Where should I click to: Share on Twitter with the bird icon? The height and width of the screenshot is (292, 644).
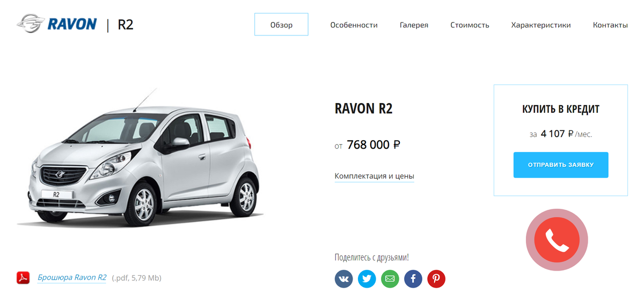367,279
